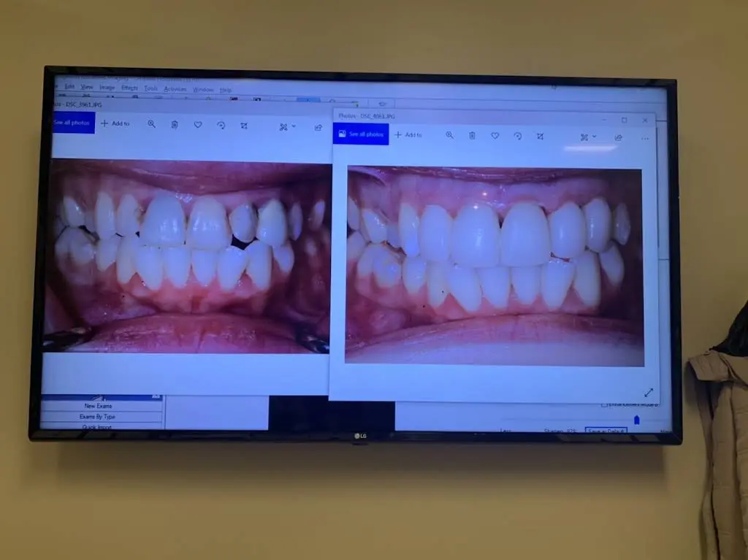Delete the photo in the DSC_3961 window
Screen dimensions: 748x560
pyautogui.click(x=175, y=125)
